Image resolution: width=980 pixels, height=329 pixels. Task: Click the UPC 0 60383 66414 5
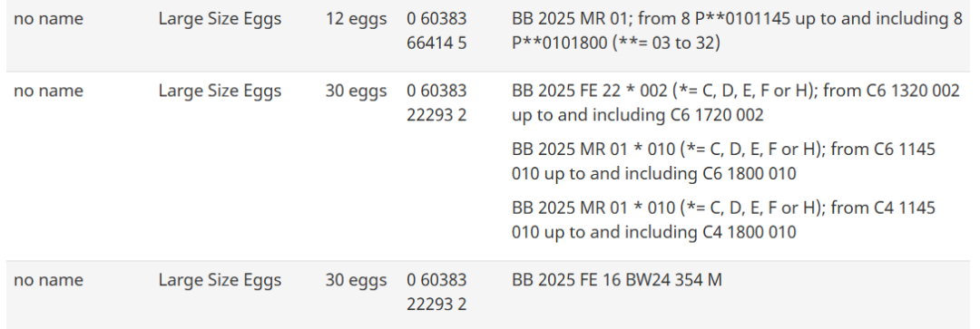pyautogui.click(x=436, y=31)
